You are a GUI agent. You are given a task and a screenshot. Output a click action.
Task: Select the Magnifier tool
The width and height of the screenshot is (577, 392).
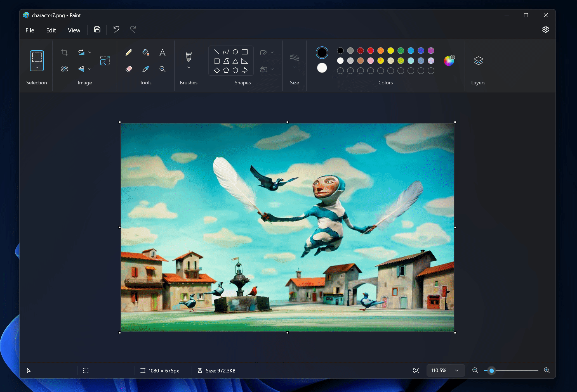tap(162, 69)
